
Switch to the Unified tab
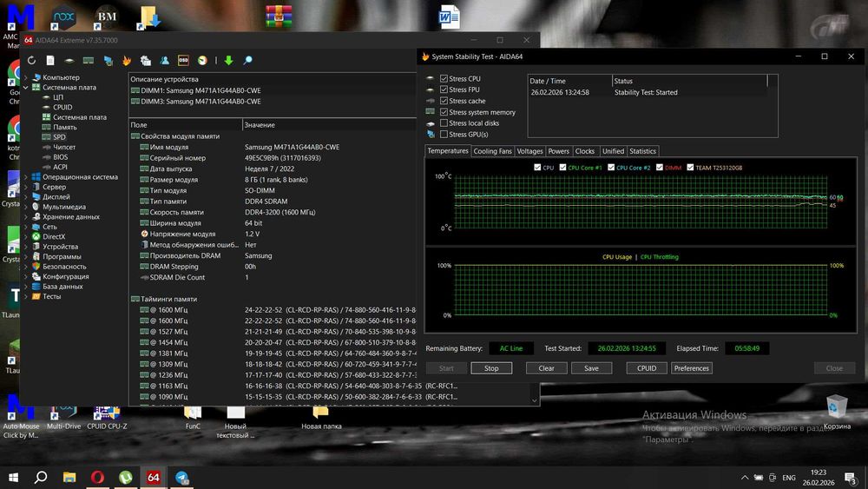tap(613, 151)
